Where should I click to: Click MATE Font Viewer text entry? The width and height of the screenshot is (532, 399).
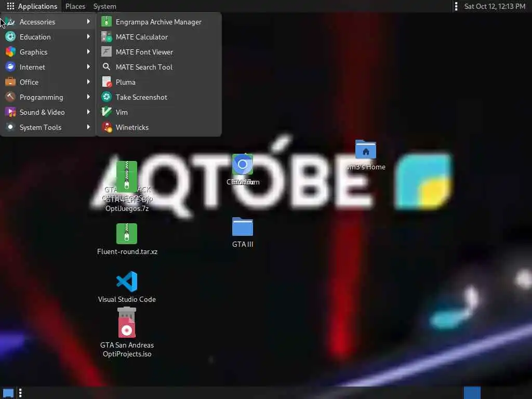(144, 52)
